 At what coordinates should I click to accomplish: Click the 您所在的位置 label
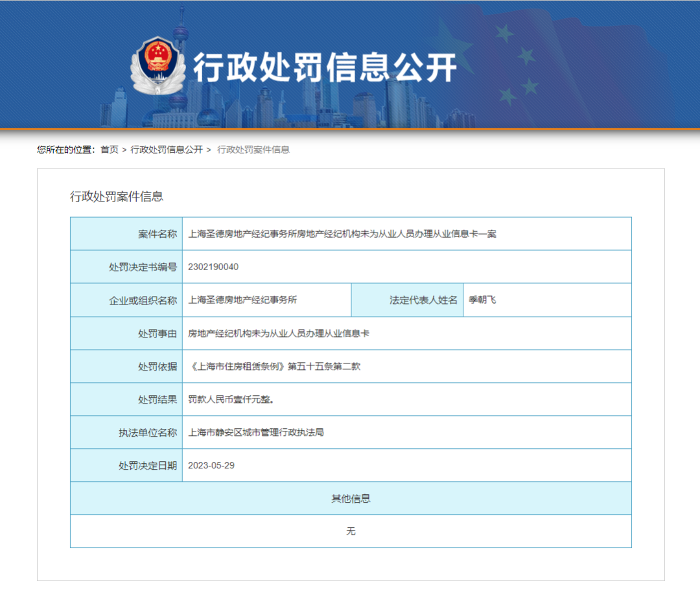(x=66, y=150)
